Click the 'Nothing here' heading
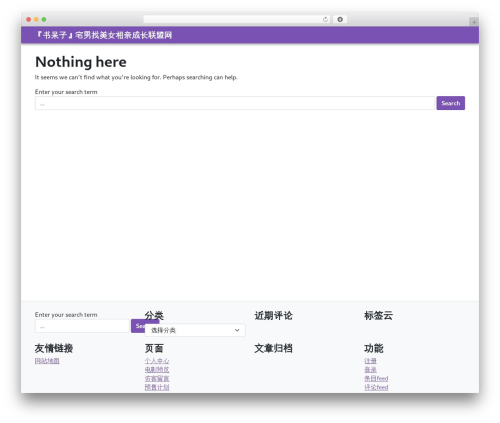The height and width of the screenshot is (423, 500). click(x=81, y=62)
